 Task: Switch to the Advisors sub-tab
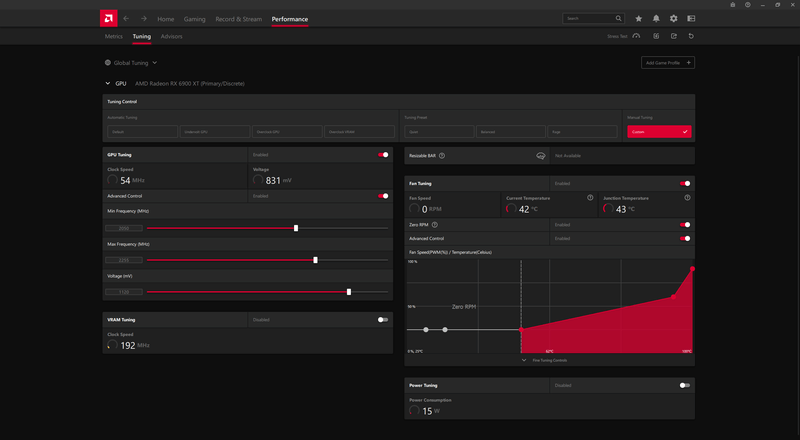tap(171, 36)
